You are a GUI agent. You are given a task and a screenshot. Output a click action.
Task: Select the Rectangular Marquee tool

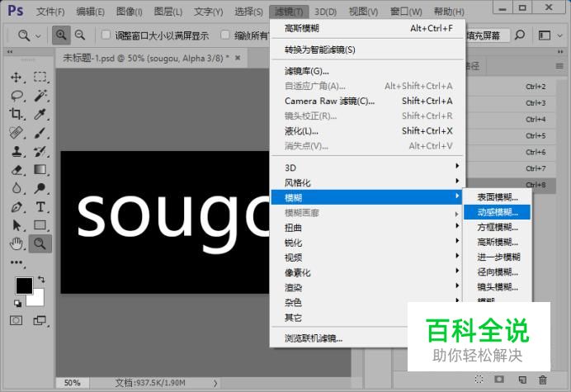[x=40, y=78]
